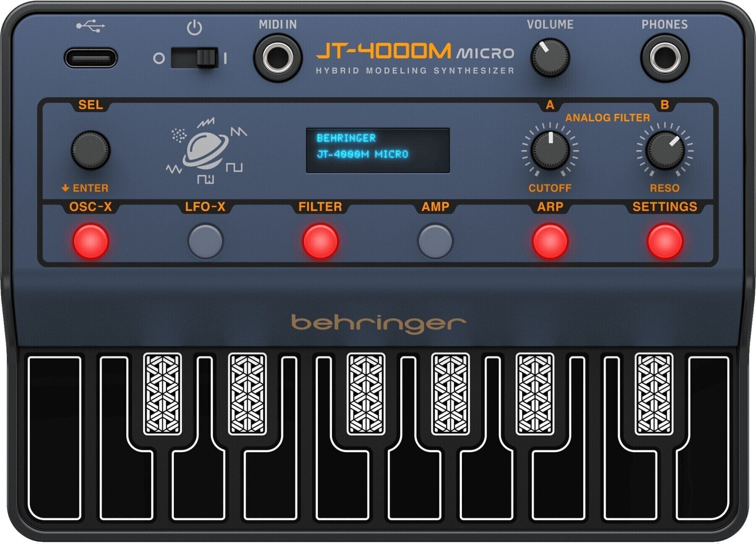Click the OLED display showing BEHRINGER
Screen dimensions: 756x544
coord(378,150)
